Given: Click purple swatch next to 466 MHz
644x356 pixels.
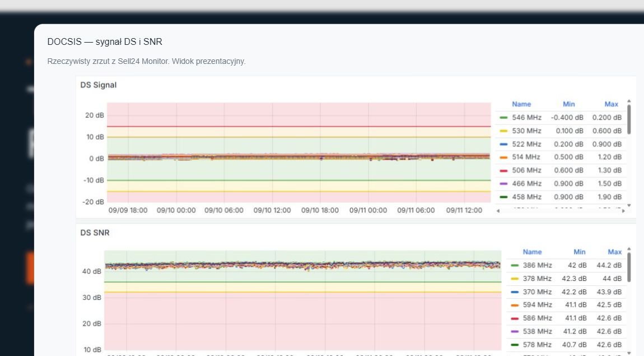Looking at the screenshot, I should point(503,183).
